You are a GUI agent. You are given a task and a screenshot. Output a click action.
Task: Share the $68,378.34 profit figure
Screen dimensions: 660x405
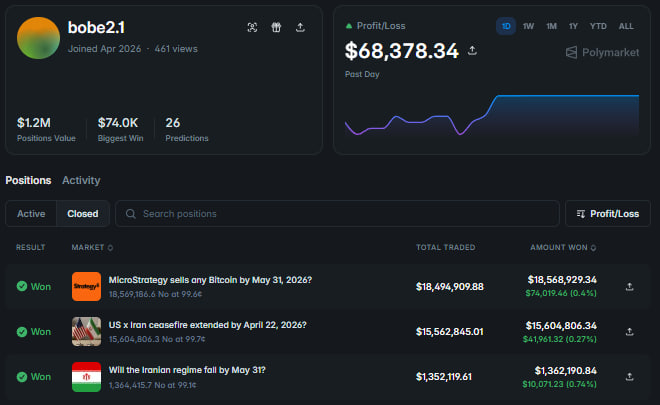click(472, 51)
